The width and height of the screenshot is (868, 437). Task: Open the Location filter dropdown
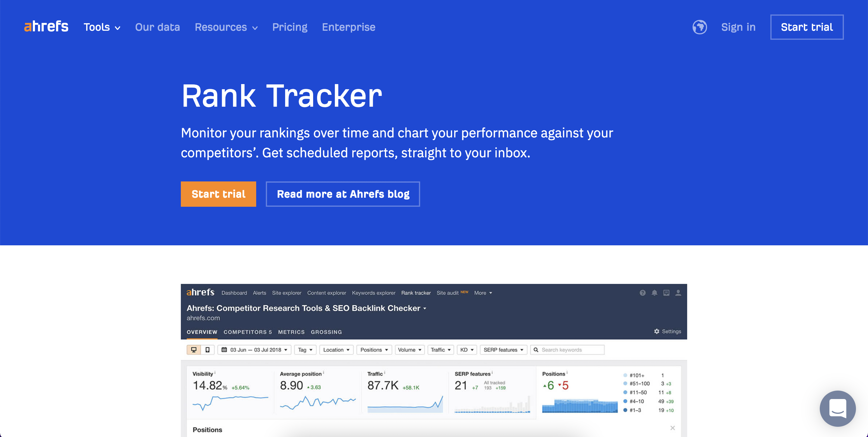(x=336, y=350)
